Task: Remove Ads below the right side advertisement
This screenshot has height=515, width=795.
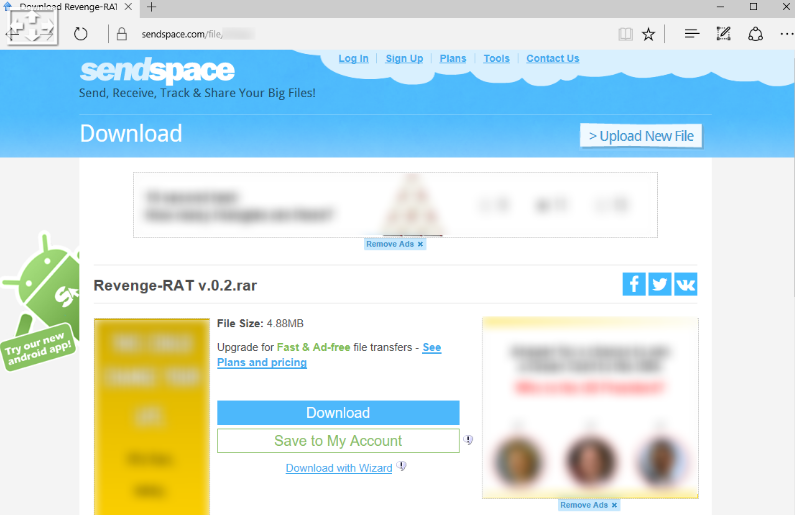Action: (589, 505)
